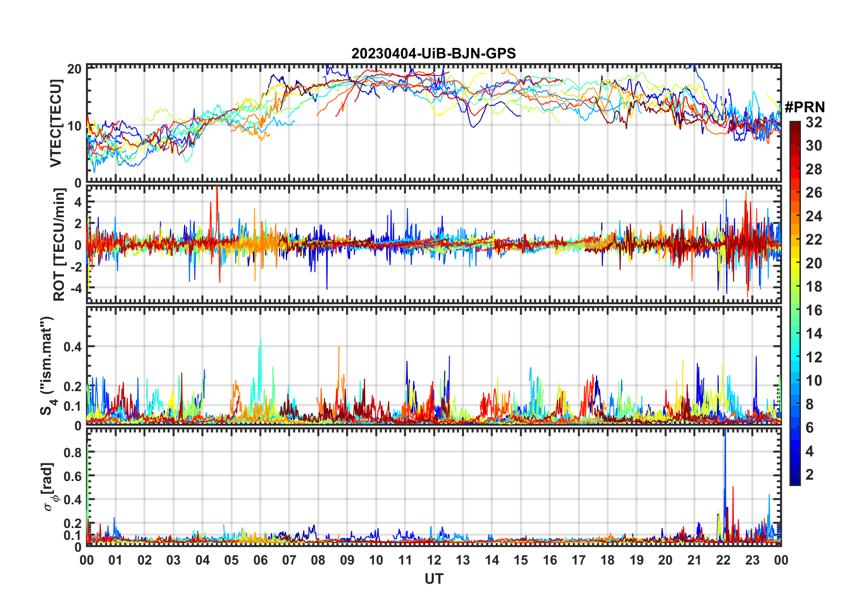868x607 pixels.
Task: Click the PRN colorbar gradient strip
Action: point(795,303)
